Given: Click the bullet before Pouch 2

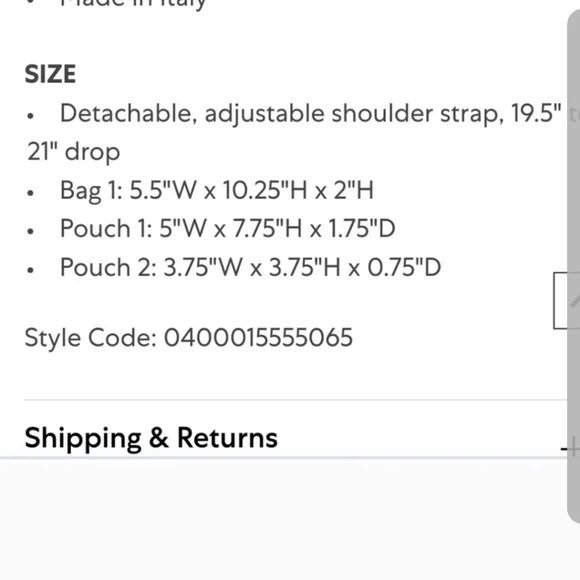Looking at the screenshot, I should [30, 270].
